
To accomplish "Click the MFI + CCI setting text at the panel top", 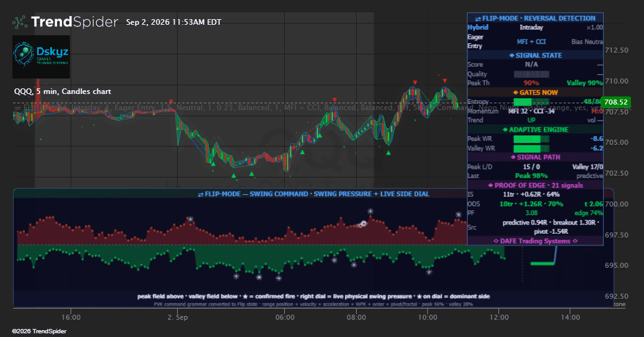I will [x=531, y=42].
